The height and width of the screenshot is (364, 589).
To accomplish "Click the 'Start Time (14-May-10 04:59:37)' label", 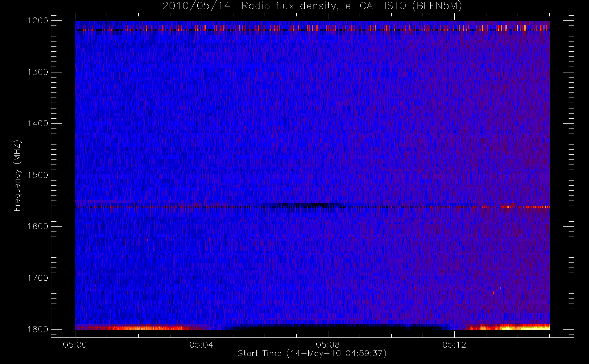I will pyautogui.click(x=312, y=353).
